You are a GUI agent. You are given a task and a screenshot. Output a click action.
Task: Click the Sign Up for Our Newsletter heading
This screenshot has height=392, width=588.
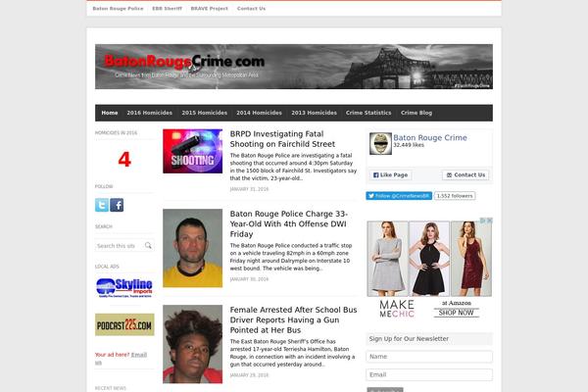click(409, 339)
